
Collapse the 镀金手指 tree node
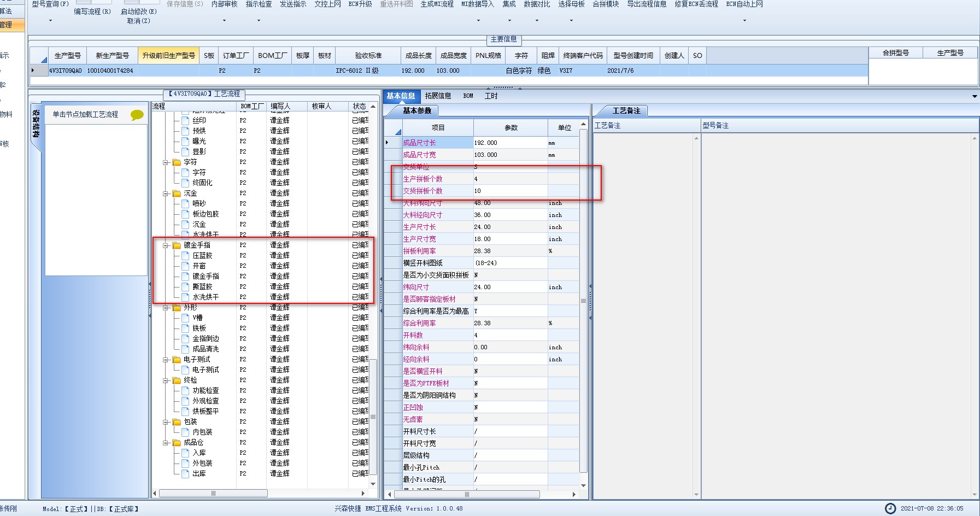(x=166, y=245)
